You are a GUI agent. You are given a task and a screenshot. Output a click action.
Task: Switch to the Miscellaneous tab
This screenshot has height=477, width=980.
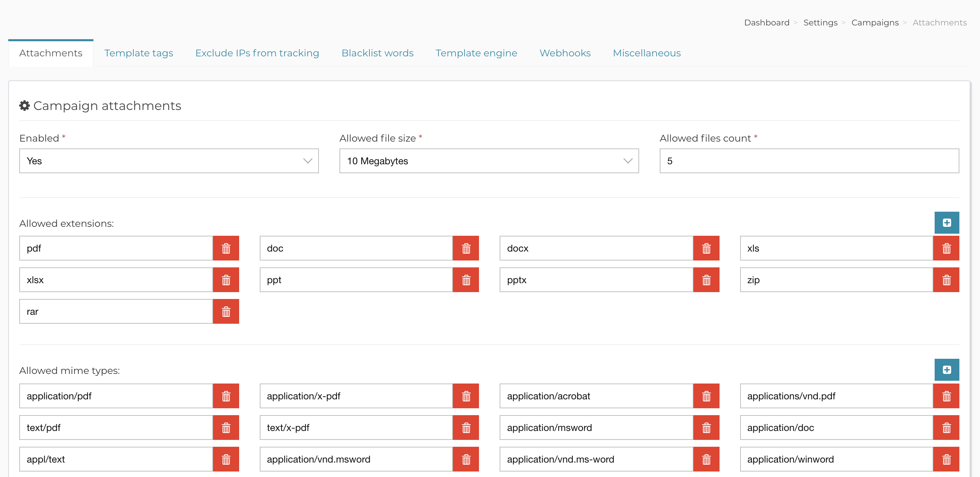click(647, 53)
